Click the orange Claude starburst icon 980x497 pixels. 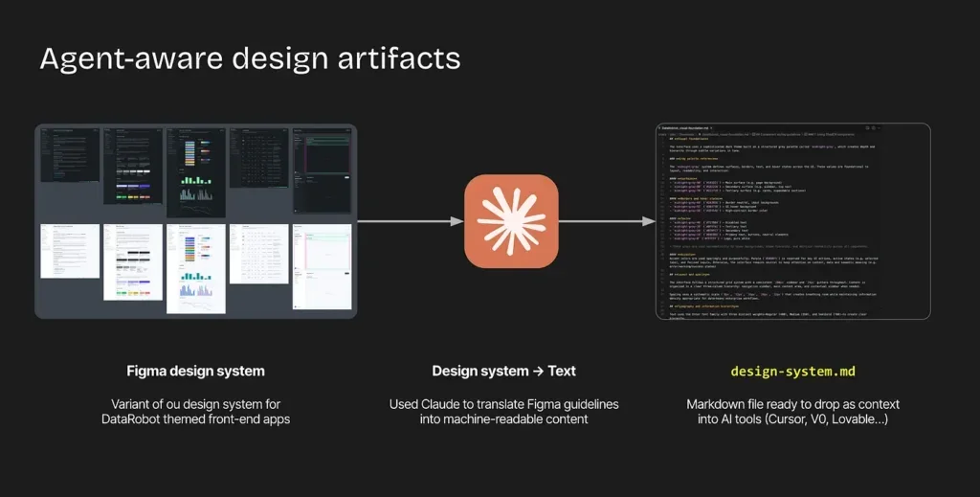(x=511, y=221)
